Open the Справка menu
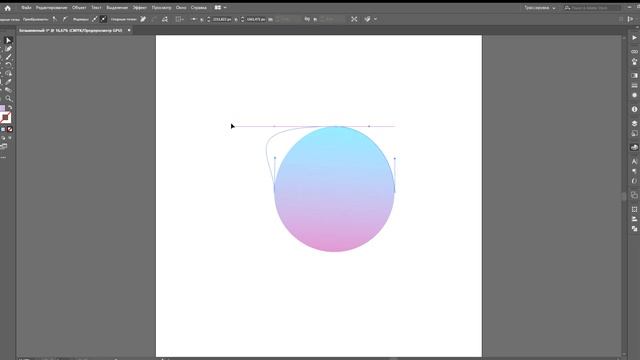 click(199, 8)
